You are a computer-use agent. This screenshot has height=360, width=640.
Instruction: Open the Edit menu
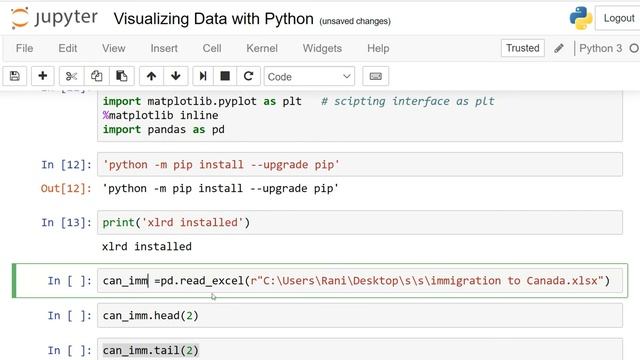point(68,49)
